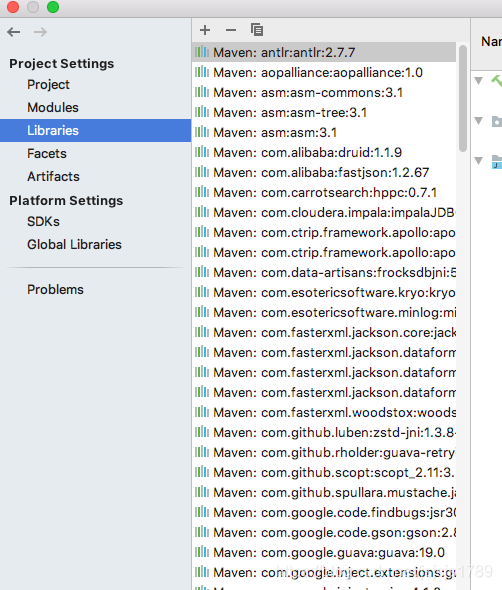Screen dimensions: 502x590
Task: Select Maven: com.fasterxml.jackson.core library
Action: [x=324, y=332]
